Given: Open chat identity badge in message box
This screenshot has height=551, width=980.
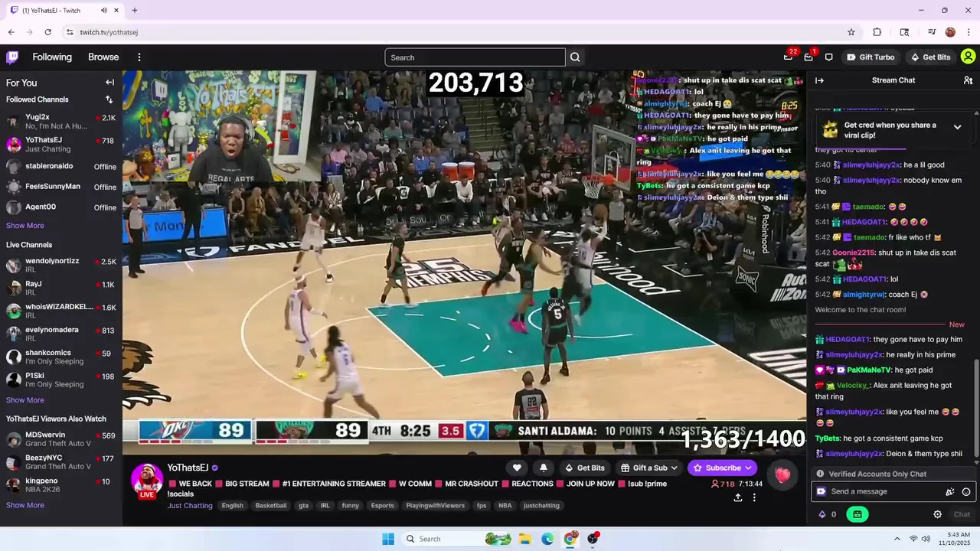Looking at the screenshot, I should click(822, 492).
